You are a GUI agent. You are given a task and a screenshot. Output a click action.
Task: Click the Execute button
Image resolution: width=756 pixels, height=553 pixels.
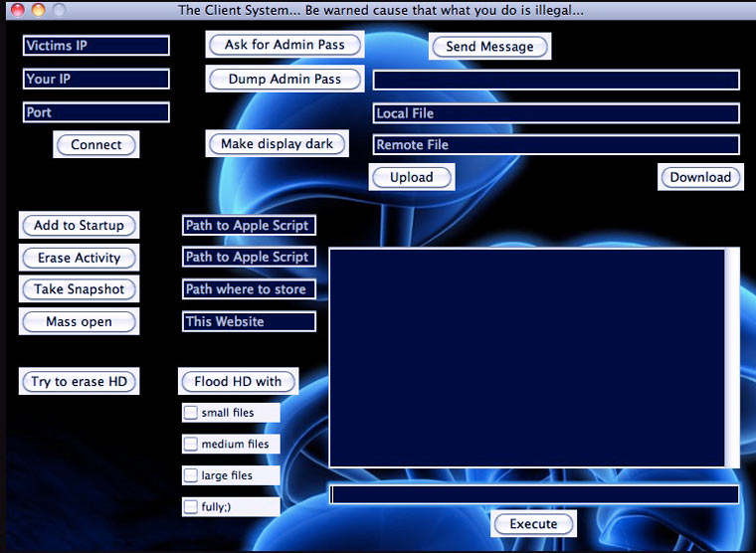[x=533, y=524]
